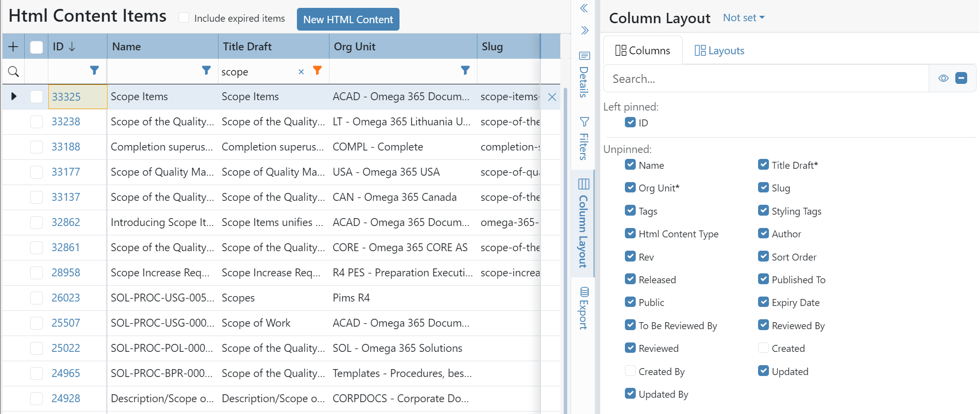980x414 pixels.
Task: Click New HTML Content button
Action: [x=348, y=19]
